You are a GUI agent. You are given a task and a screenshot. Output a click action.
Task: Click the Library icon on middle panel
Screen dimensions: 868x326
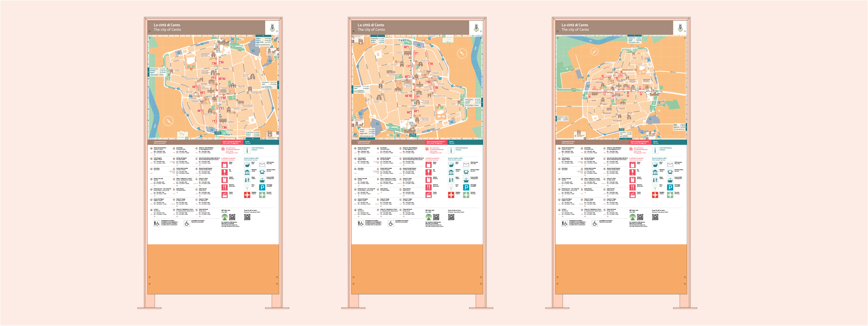[451, 172]
